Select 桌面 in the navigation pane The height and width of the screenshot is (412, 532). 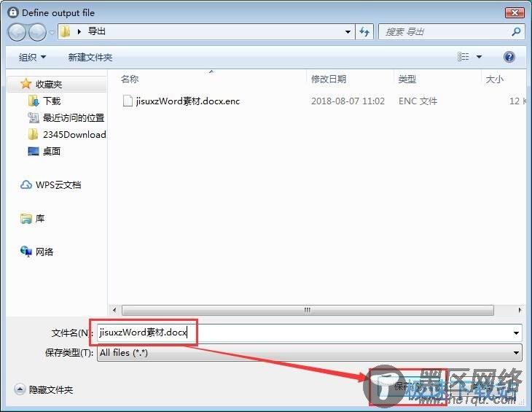tap(52, 151)
